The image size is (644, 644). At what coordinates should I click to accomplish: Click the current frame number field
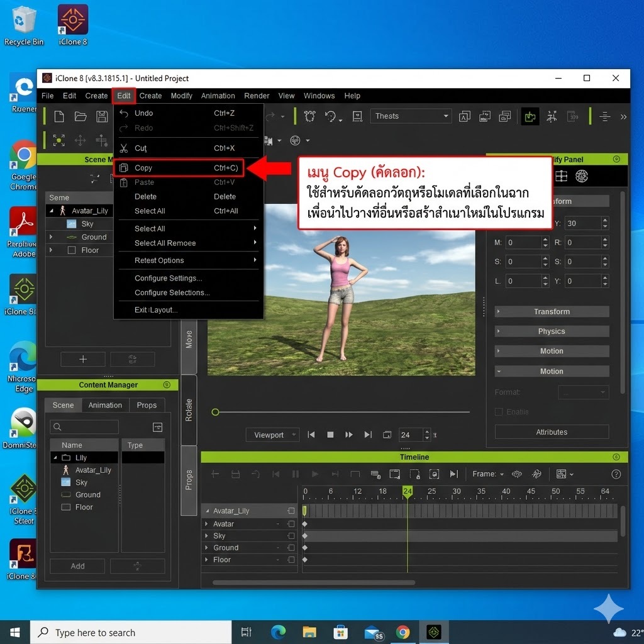tap(411, 435)
